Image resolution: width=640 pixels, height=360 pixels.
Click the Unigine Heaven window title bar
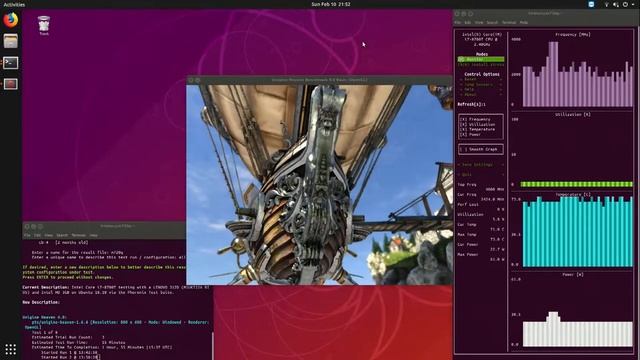click(320, 80)
